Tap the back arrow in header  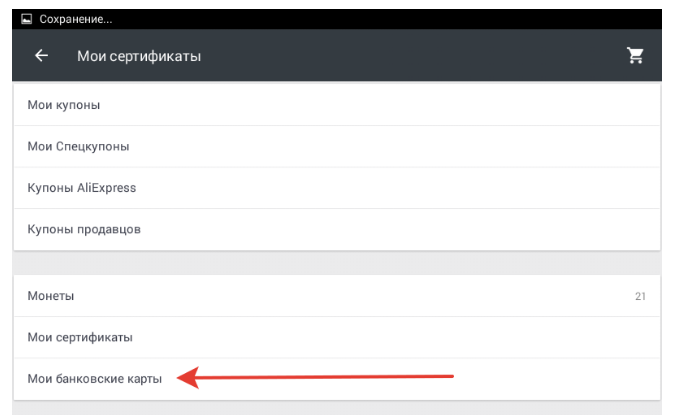[41, 56]
